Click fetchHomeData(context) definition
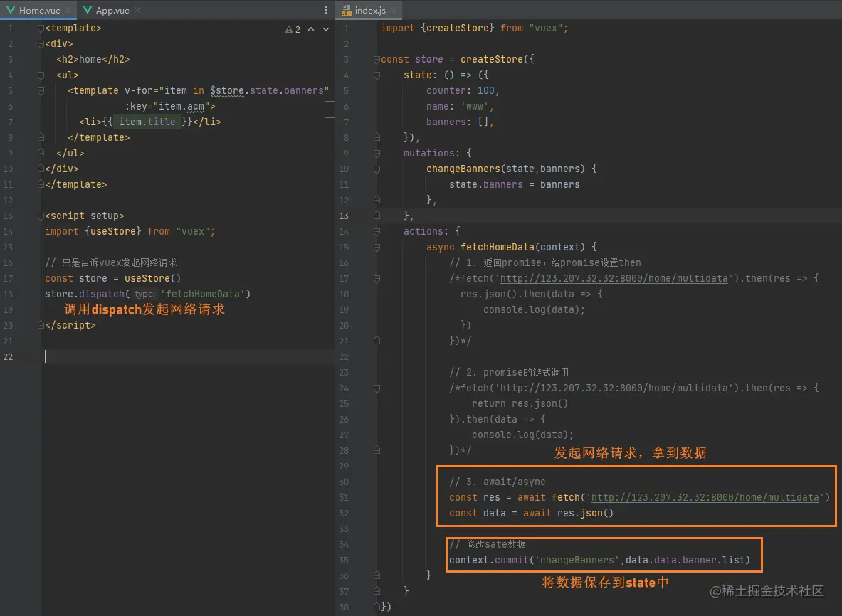The image size is (842, 616). pyautogui.click(x=522, y=247)
